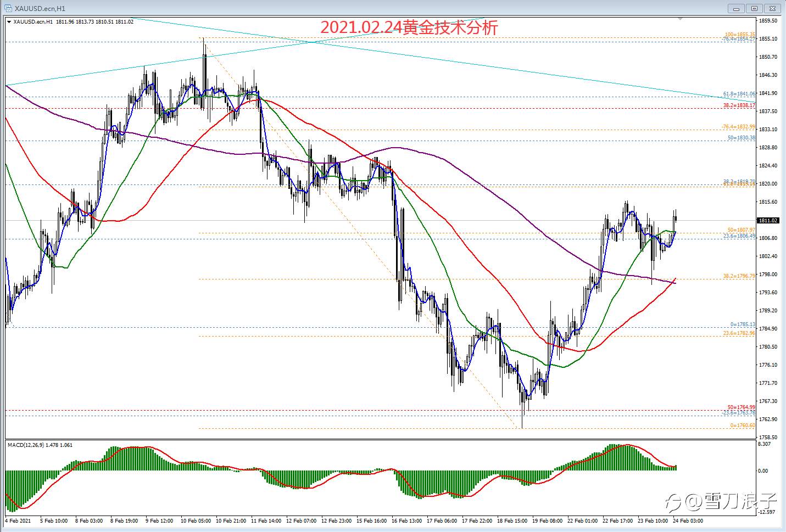Select the red Fibonacci label 38.2=1838.17
This screenshot has height=532, width=786.
click(739, 105)
